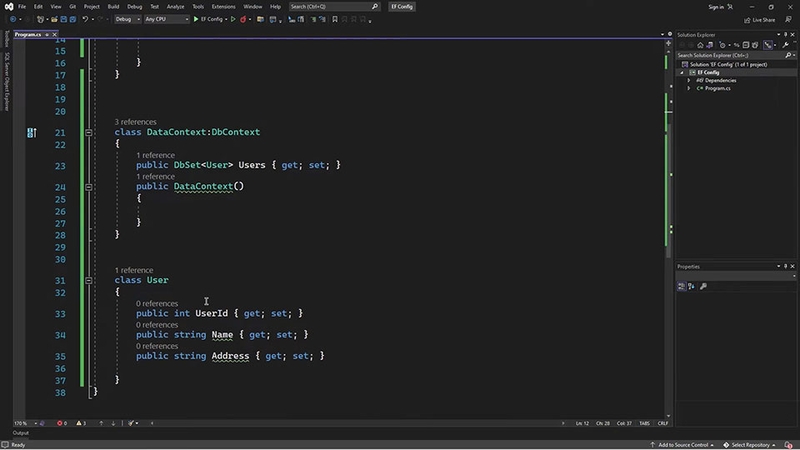The height and width of the screenshot is (450, 800).
Task: Click the Visual Studio logo icon
Action: point(9,7)
